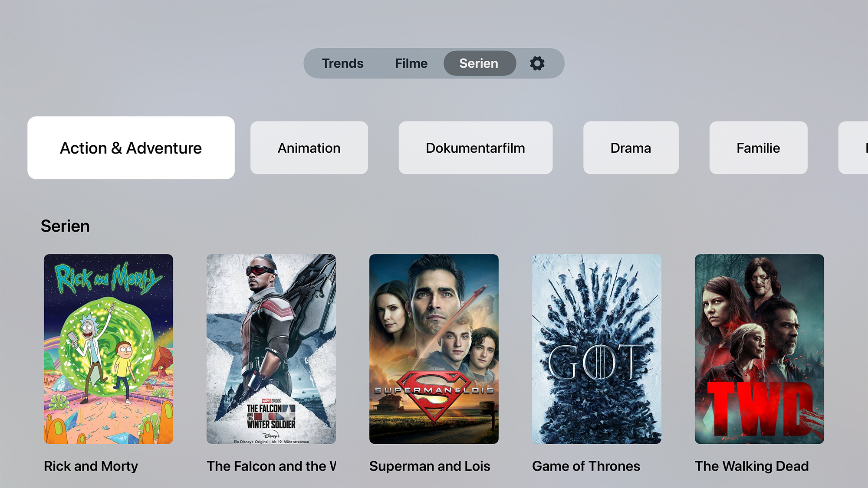The width and height of the screenshot is (868, 488).
Task: Open settings via the gear icon
Action: 537,63
